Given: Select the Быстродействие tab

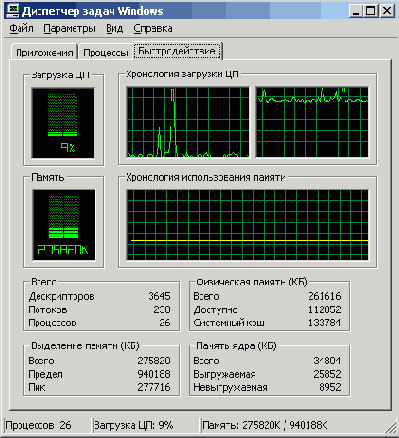Looking at the screenshot, I should tap(177, 51).
